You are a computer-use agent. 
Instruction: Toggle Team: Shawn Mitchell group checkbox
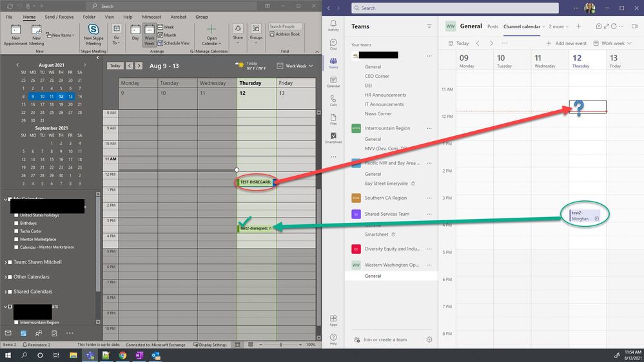tap(10, 262)
